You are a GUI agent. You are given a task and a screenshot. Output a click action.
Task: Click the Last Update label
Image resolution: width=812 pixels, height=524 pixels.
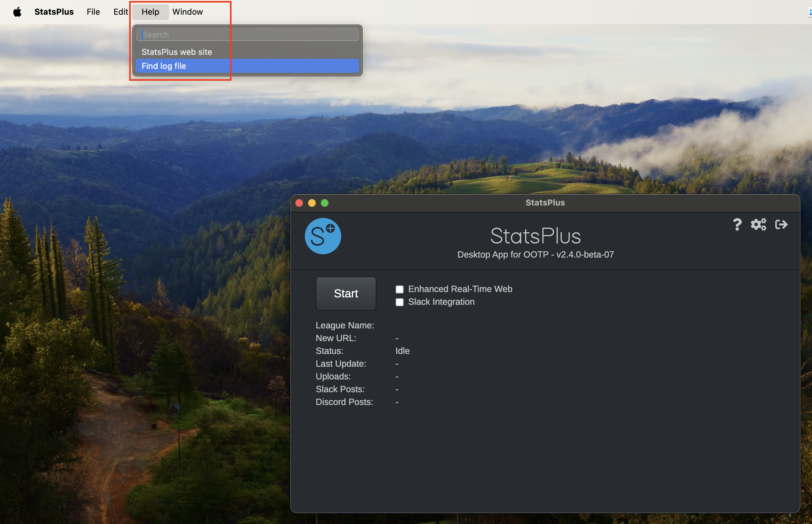tap(341, 364)
